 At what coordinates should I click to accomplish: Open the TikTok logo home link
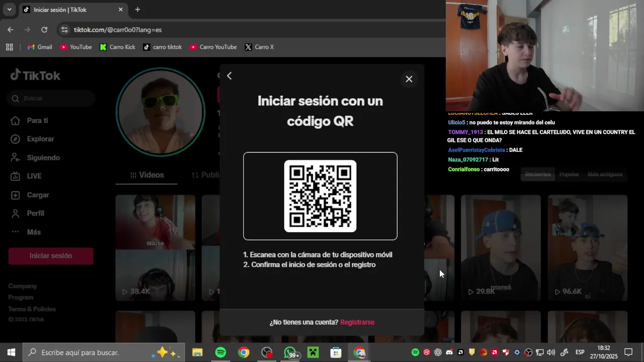[x=35, y=75]
